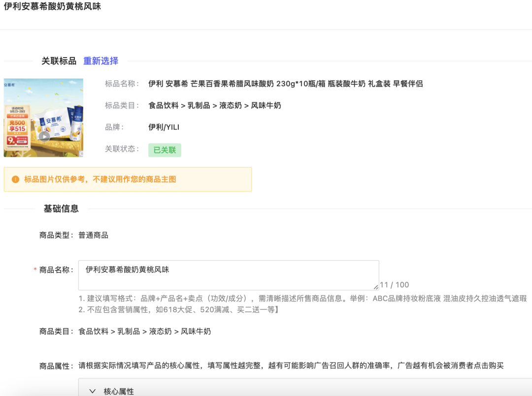Screen dimensions: 532x396
Task: Click the 关联状态 label
Action: point(122,149)
